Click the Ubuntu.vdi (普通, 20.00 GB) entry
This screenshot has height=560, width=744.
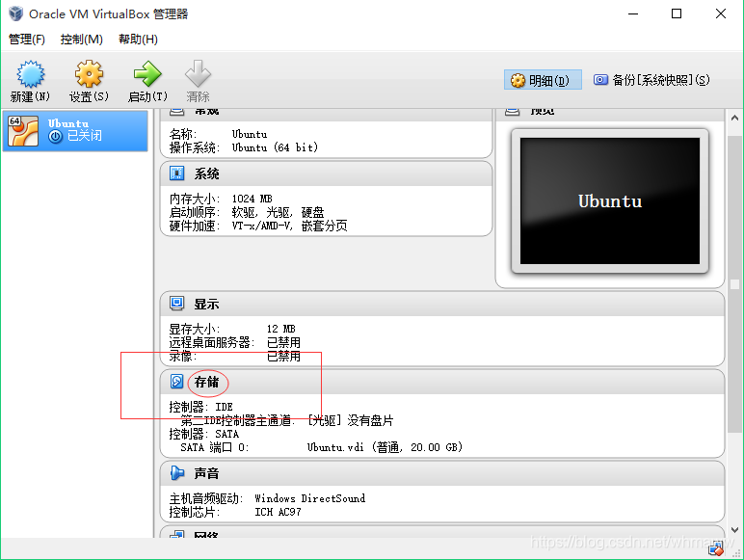(385, 447)
